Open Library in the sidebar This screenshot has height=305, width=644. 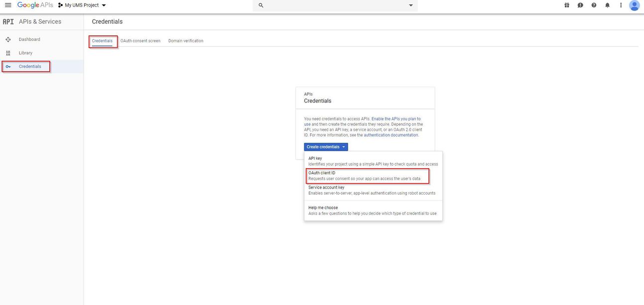pos(25,53)
